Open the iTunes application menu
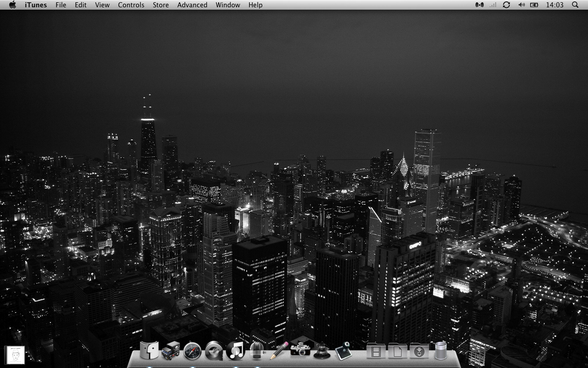 [36, 5]
